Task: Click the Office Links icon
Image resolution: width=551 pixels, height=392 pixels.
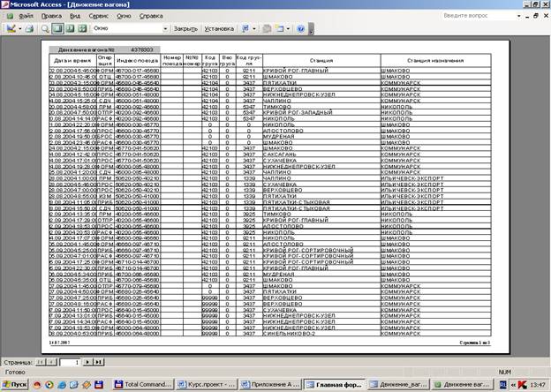Action: point(245,29)
